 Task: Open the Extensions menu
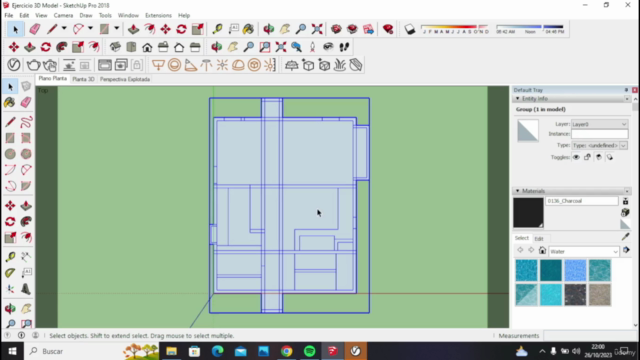(158, 16)
